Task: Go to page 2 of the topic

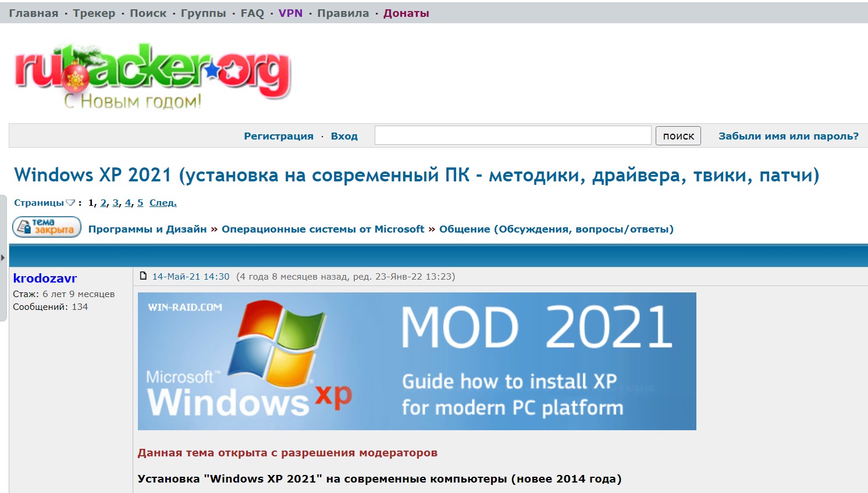Action: [x=104, y=203]
